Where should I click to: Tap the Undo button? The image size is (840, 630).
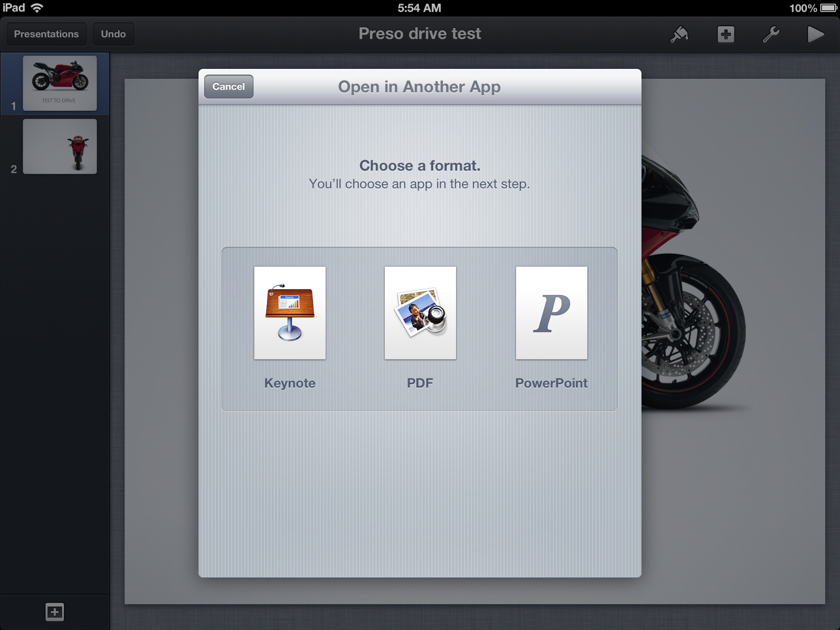pyautogui.click(x=113, y=34)
